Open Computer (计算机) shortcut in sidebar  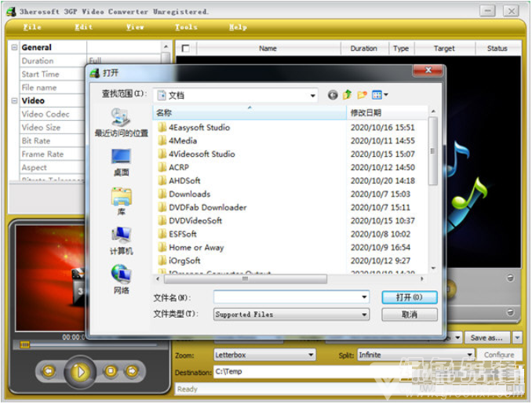[121, 241]
